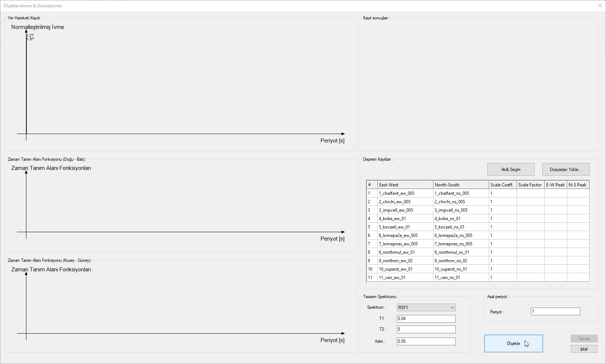
Task: Click Scale Coeff. cell for 4_kobe row
Action: click(x=502, y=219)
